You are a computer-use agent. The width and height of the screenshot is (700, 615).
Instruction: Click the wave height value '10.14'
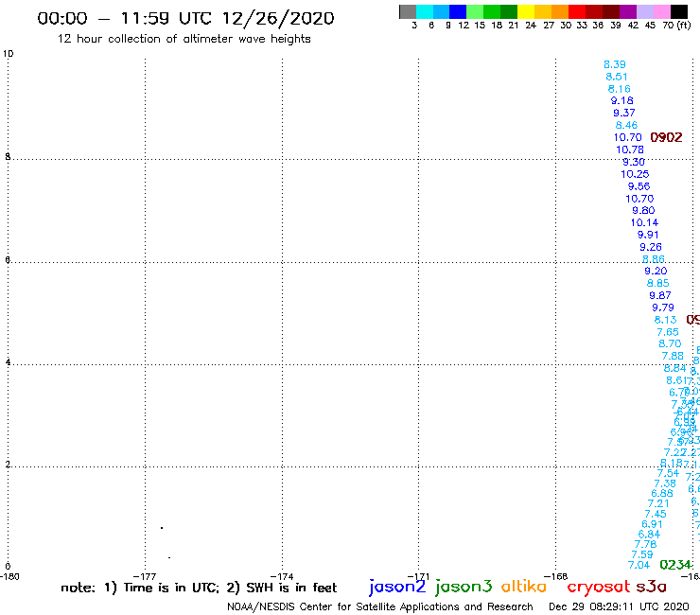(644, 222)
